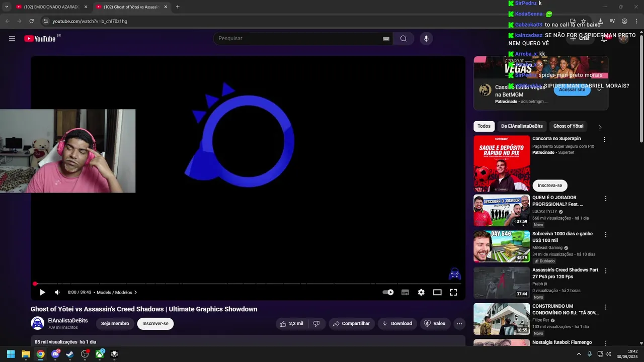Viewport: 644px width, 362px height.
Task: Open Assassin's Creed Shadows Part 27 video title
Action: (x=566, y=273)
